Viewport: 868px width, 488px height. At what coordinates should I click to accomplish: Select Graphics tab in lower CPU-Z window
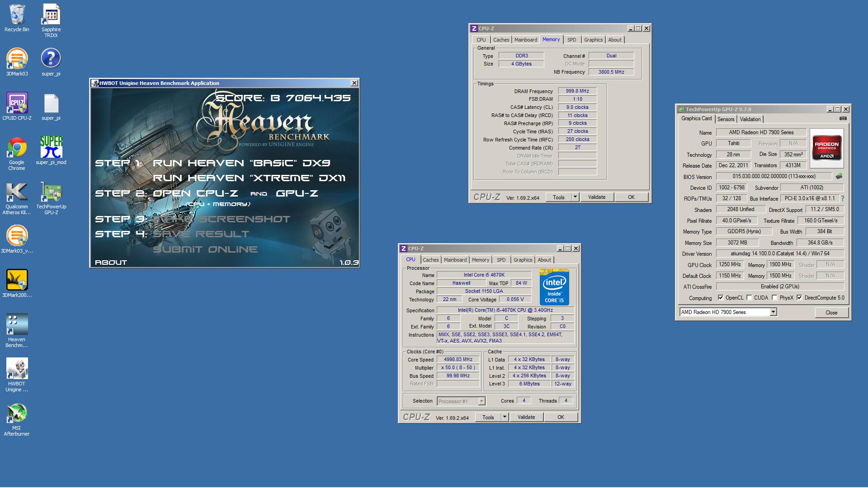pos(523,260)
